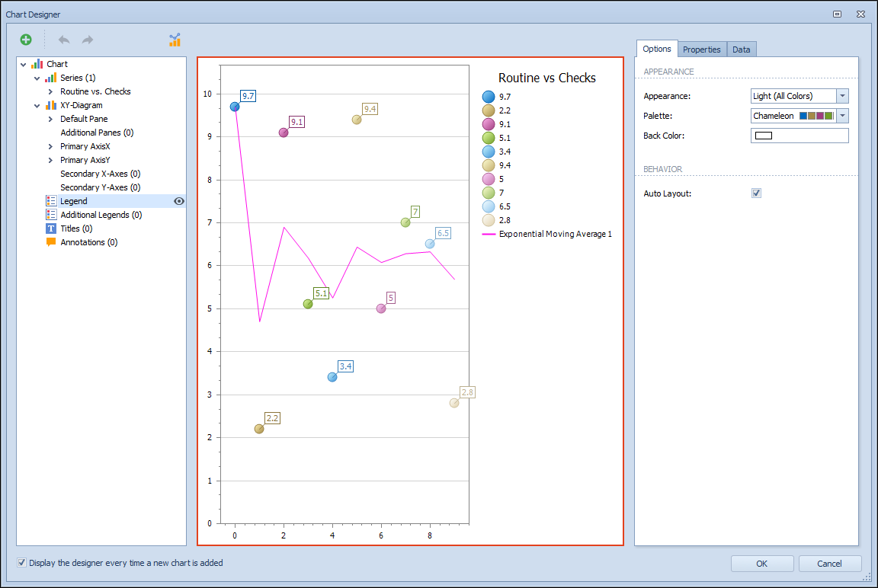This screenshot has height=588, width=878.
Task: Maximize the Chart Designer window
Action: click(x=837, y=14)
